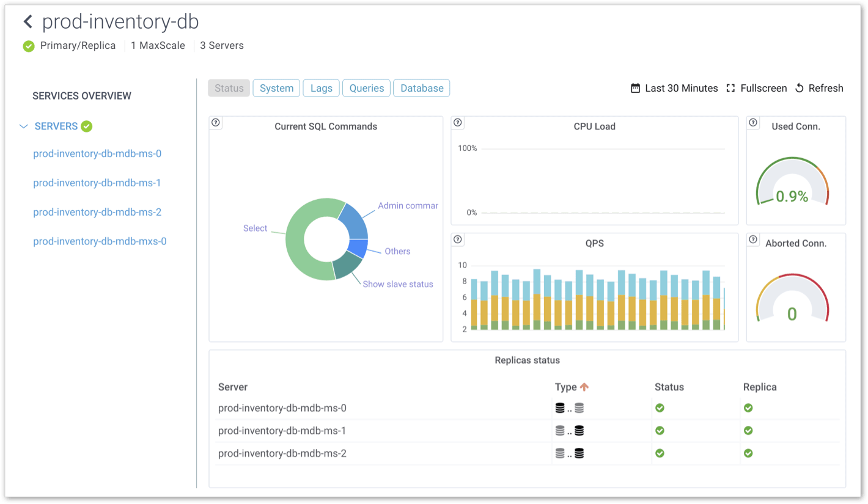Screen dimensions: 868x504
Task: Click the Fullscreen icon
Action: coord(730,87)
